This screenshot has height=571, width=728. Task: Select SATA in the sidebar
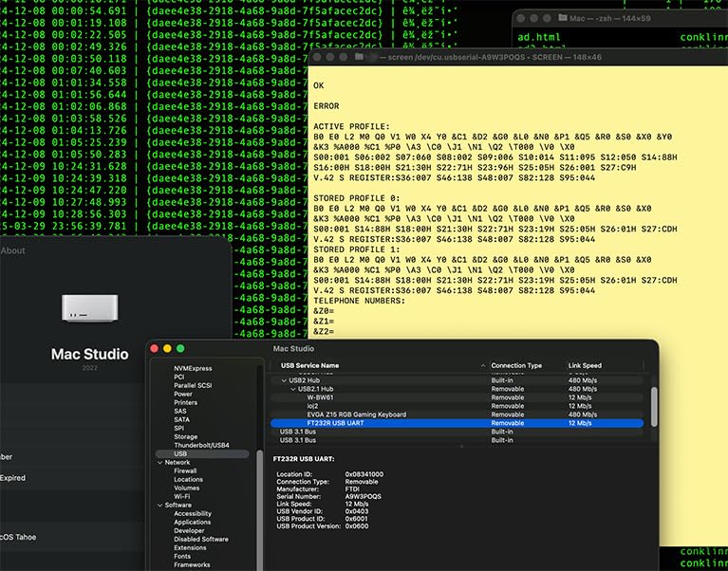tap(181, 419)
